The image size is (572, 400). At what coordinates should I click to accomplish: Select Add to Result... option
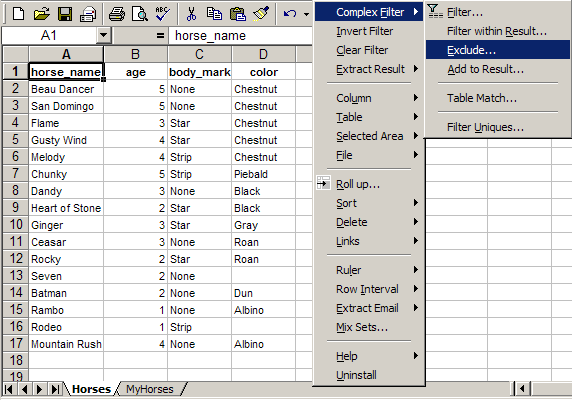coord(498,69)
